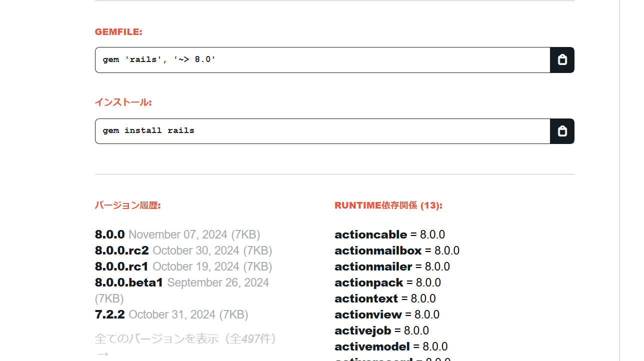Click the arrow after the show-all-versions link
This screenshot has height=361, width=644.
[x=102, y=353]
